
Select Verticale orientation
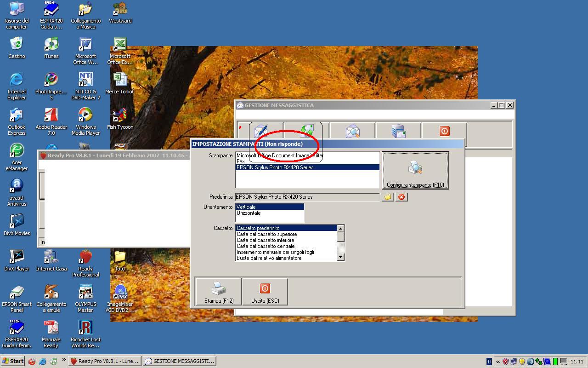click(270, 207)
